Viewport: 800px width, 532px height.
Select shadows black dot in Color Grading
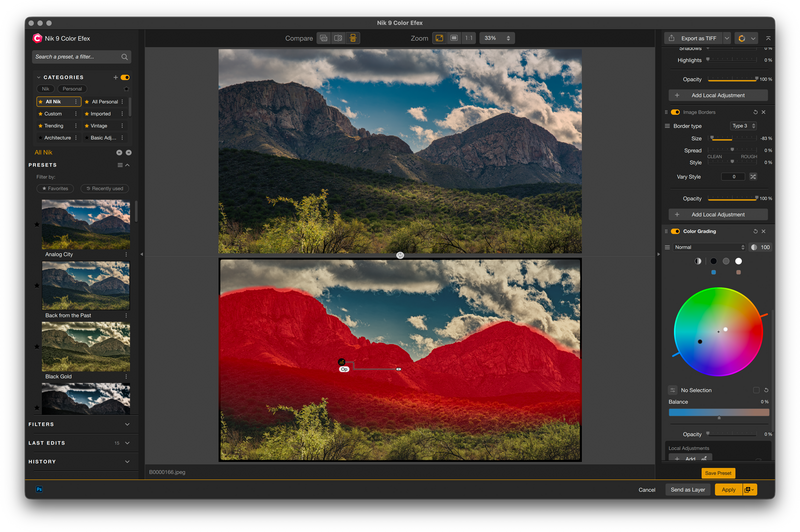coord(713,261)
